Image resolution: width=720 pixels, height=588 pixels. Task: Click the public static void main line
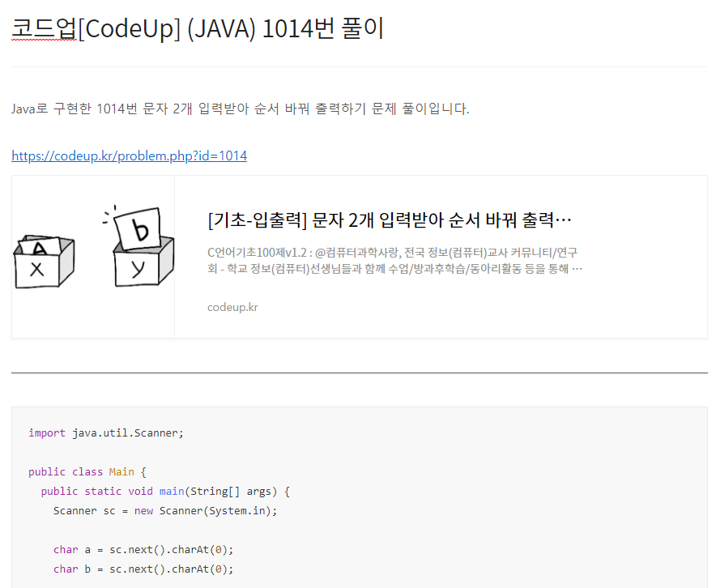(x=165, y=491)
